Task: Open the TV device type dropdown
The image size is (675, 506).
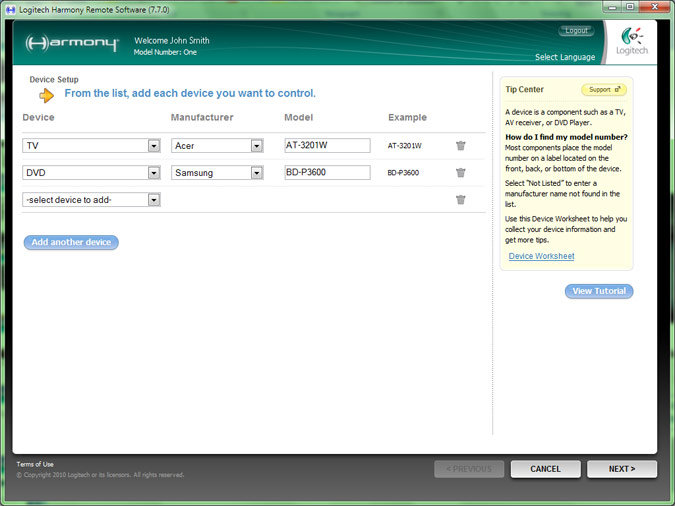Action: click(154, 145)
